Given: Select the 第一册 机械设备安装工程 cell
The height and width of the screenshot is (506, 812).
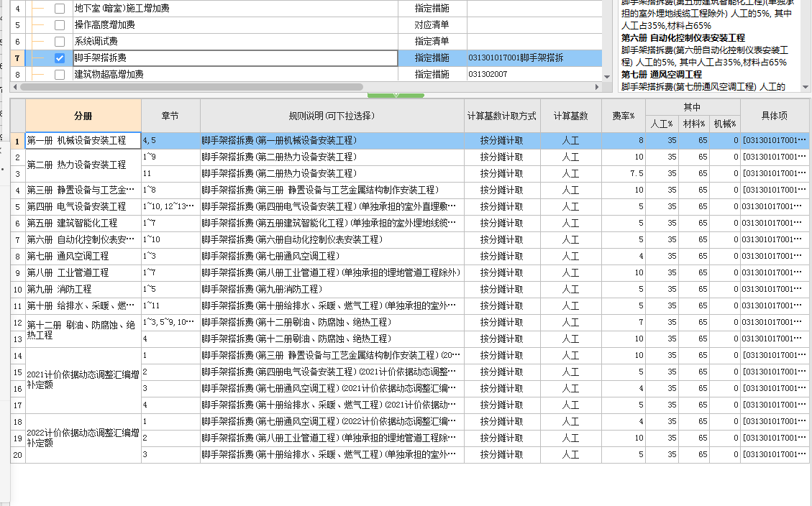Looking at the screenshot, I should point(83,141).
